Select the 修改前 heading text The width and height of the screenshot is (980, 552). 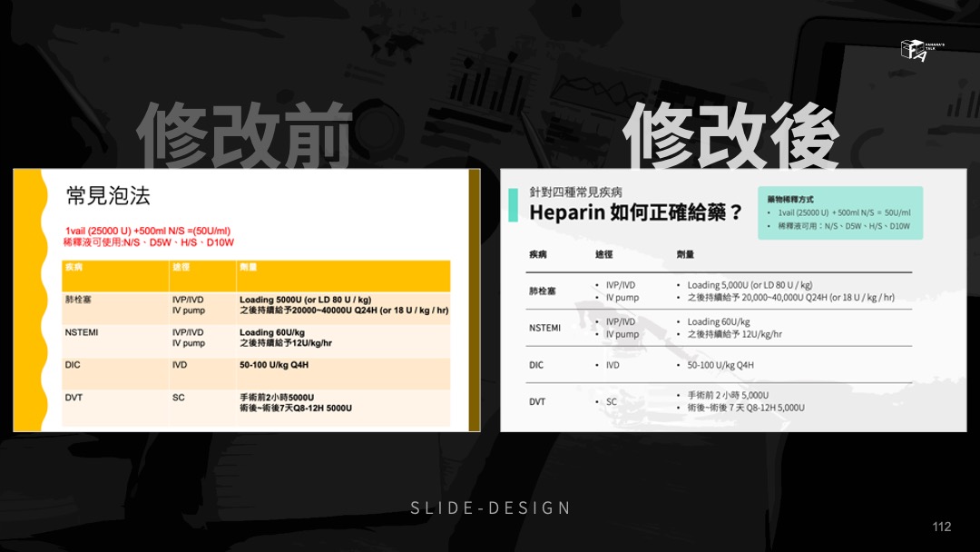[x=244, y=135]
